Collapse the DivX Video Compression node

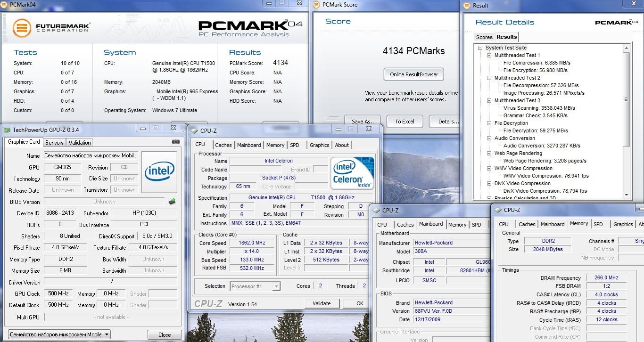(x=489, y=183)
